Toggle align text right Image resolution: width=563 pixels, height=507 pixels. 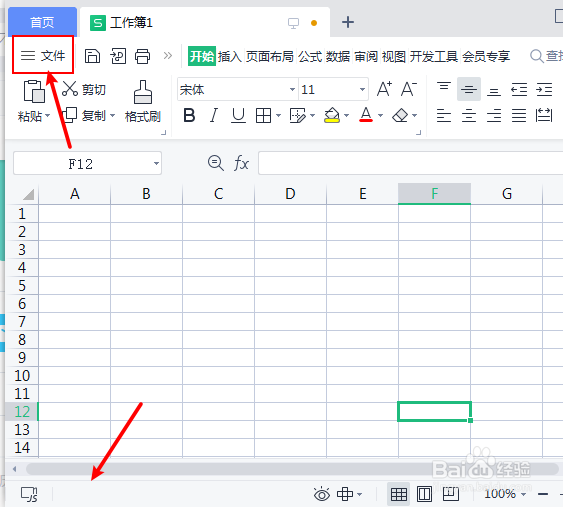[494, 116]
